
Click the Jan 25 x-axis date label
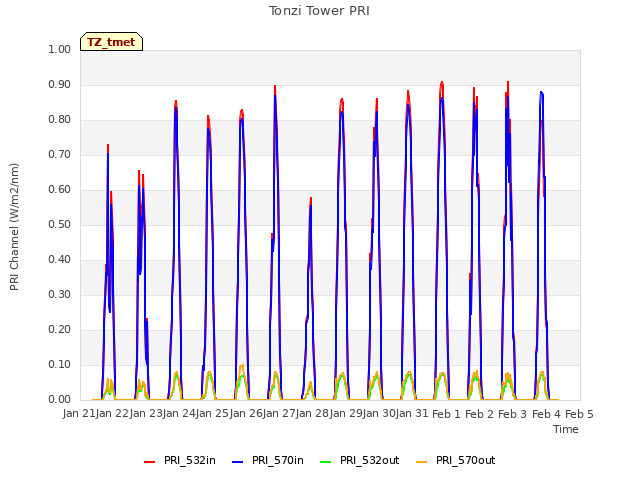pyautogui.click(x=212, y=413)
